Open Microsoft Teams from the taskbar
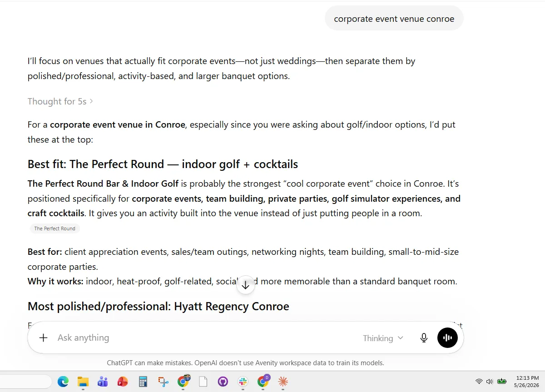The image size is (545, 392). click(x=103, y=382)
